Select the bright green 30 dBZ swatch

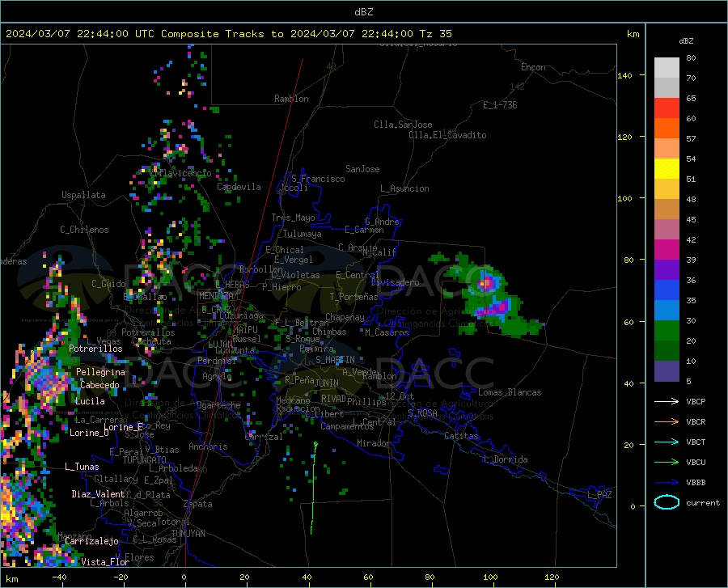click(x=667, y=331)
